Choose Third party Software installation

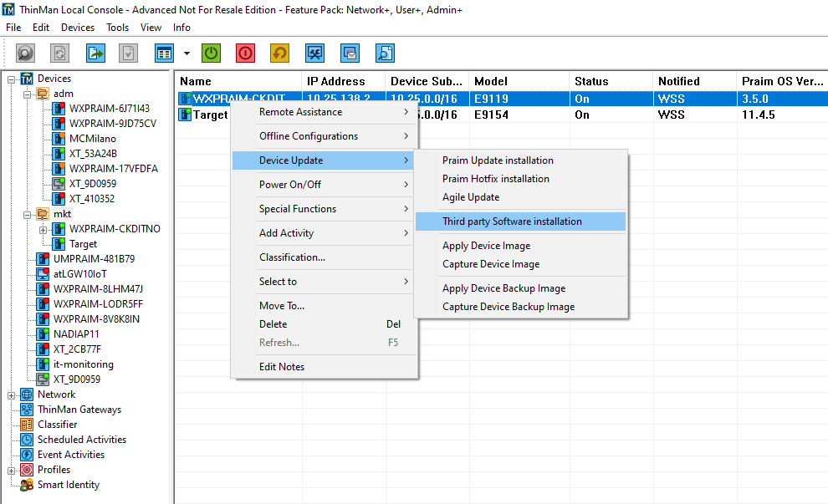click(521, 221)
